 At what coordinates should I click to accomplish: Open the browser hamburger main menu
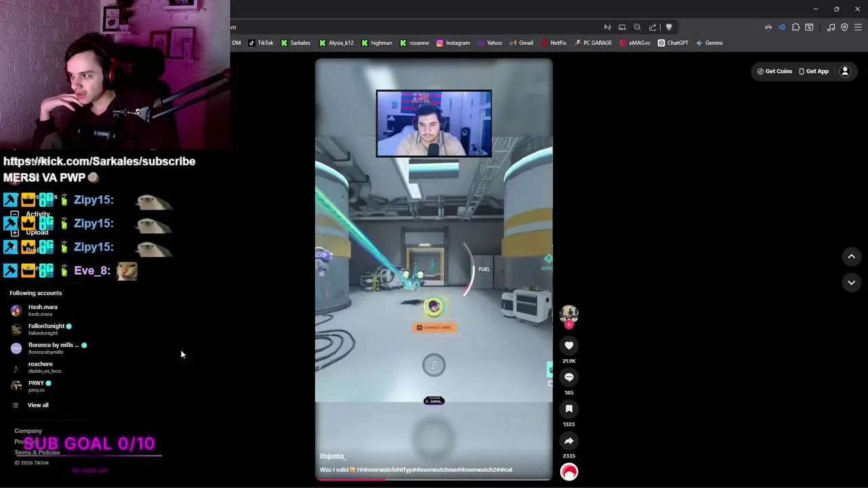click(x=858, y=27)
